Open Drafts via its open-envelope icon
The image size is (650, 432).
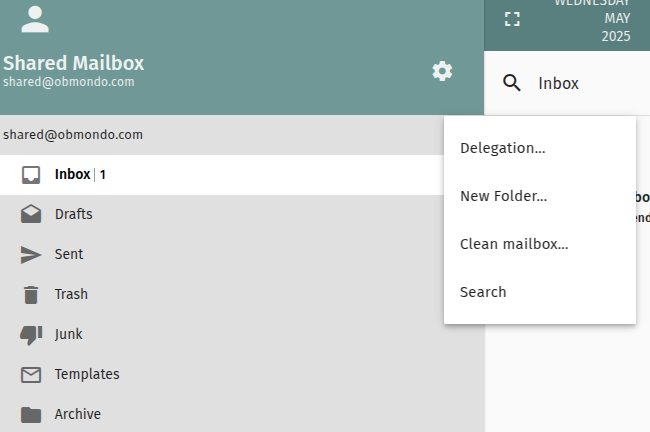(32, 214)
